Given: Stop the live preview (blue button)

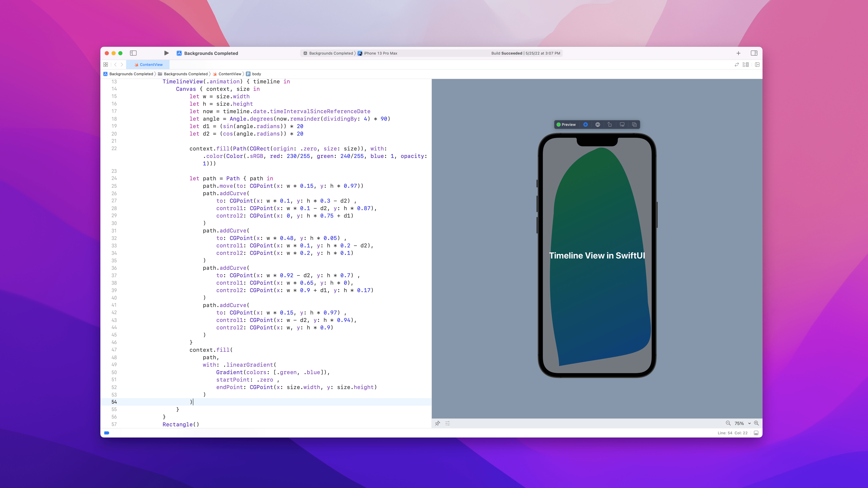Looking at the screenshot, I should point(585,125).
